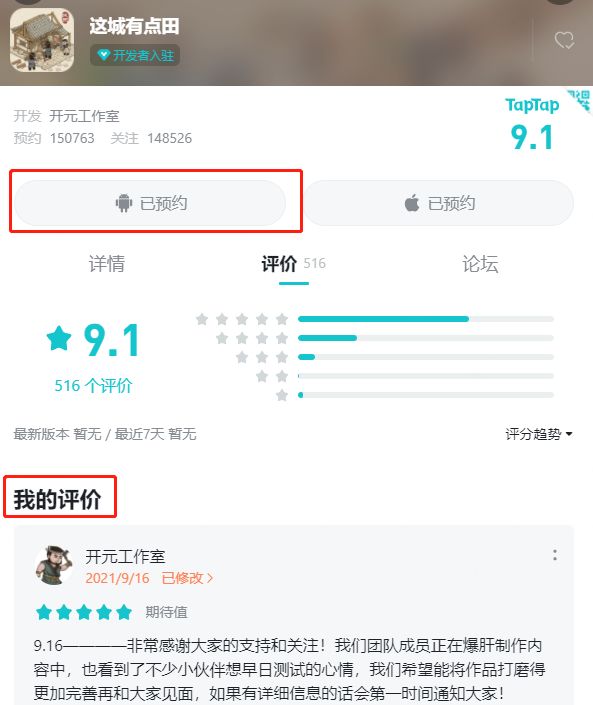Click the 开元工作室 developer name link

tap(84, 116)
